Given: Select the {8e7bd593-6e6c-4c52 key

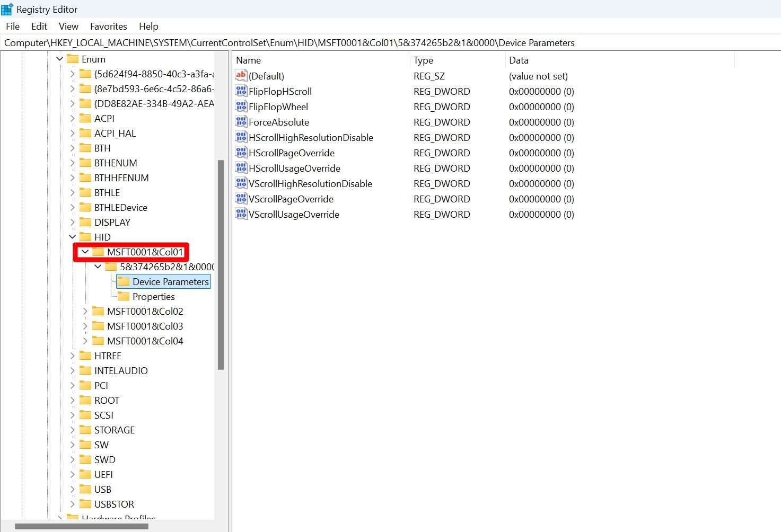Looking at the screenshot, I should (154, 88).
